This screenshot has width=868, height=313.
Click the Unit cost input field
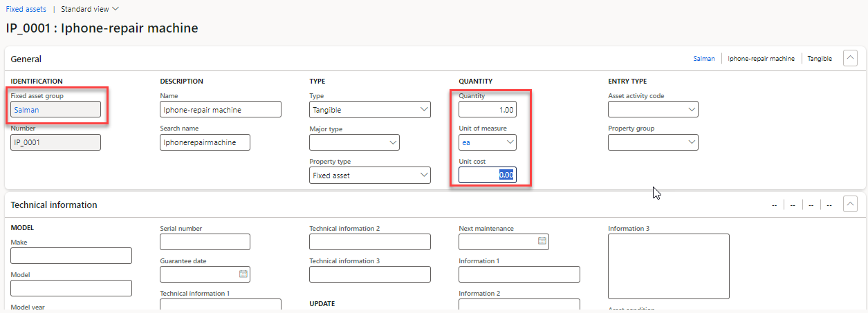pyautogui.click(x=488, y=176)
